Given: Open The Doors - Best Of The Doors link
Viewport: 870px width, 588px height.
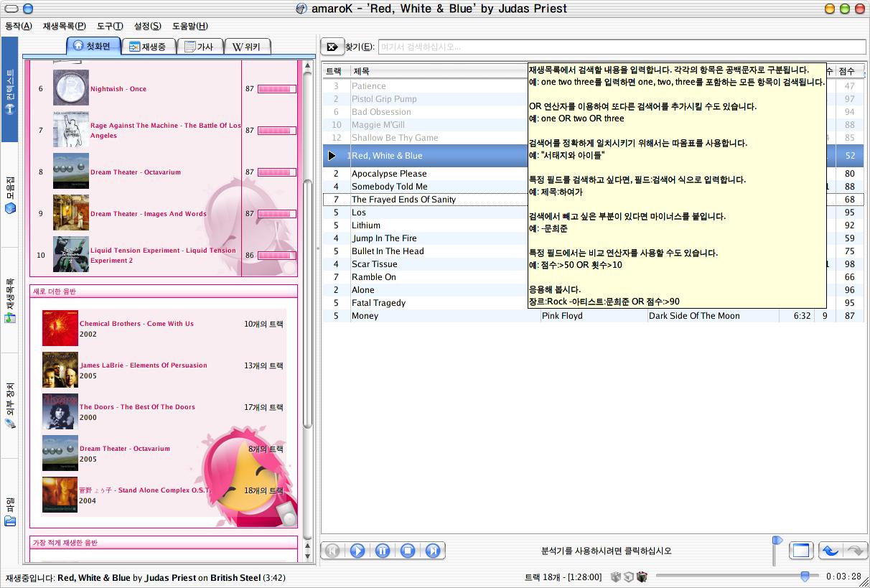Looking at the screenshot, I should coord(137,407).
